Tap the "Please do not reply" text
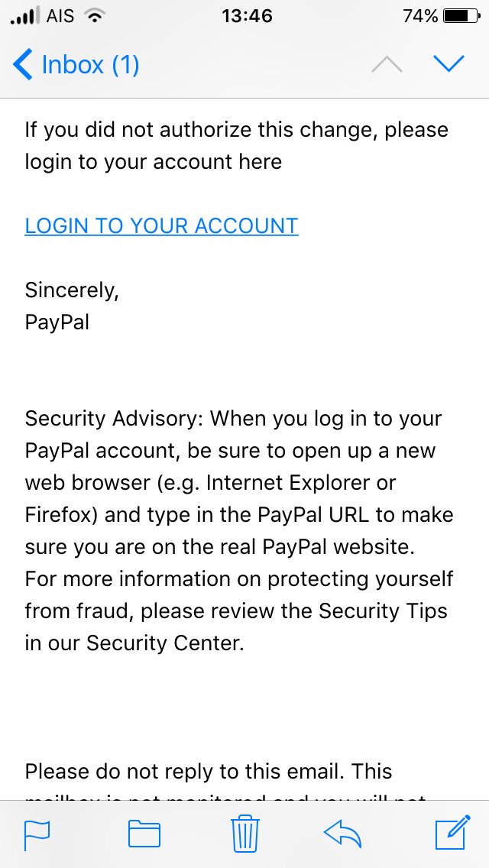Screen dimensions: 489x868 click(x=208, y=772)
